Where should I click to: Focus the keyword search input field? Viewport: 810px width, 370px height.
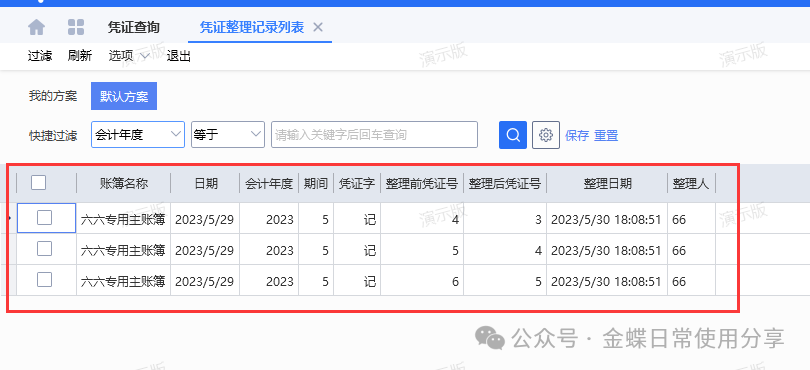375,135
